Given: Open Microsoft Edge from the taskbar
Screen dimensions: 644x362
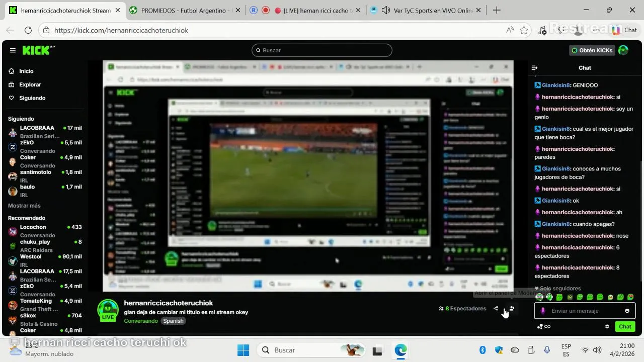Looking at the screenshot, I should pyautogui.click(x=400, y=350).
